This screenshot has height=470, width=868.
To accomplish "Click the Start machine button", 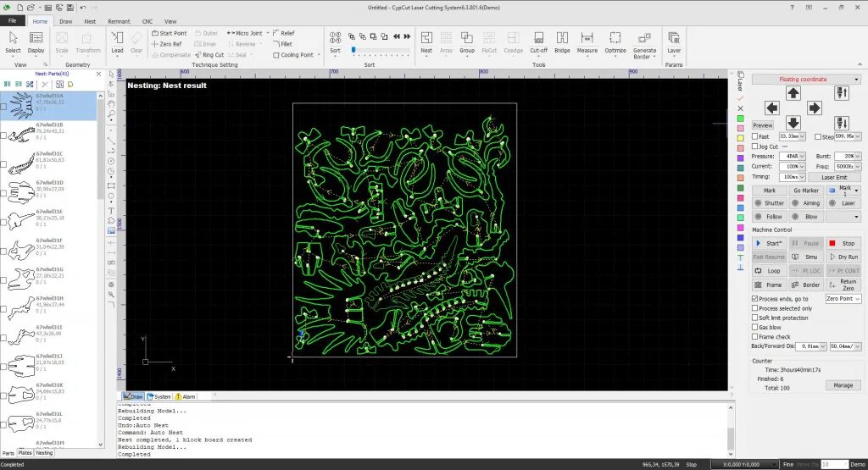I will coord(769,243).
